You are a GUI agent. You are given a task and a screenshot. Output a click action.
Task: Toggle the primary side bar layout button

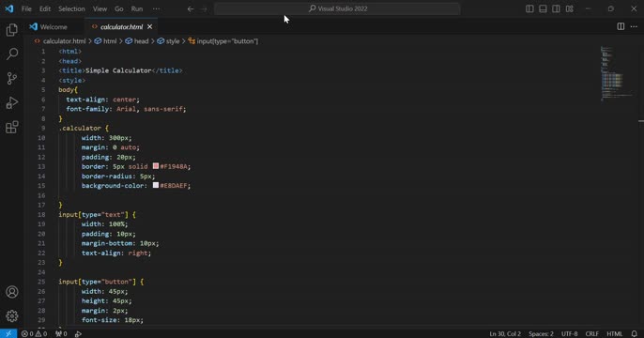[x=529, y=8]
